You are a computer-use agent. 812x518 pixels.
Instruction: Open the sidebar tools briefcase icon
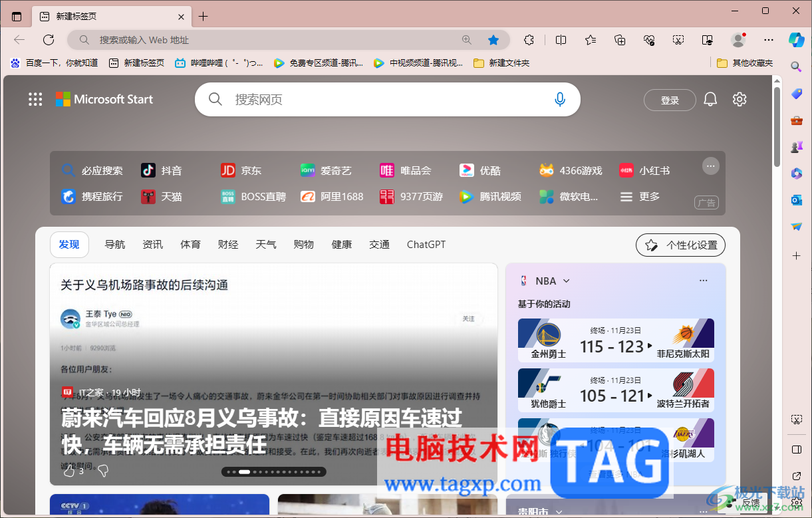click(796, 120)
